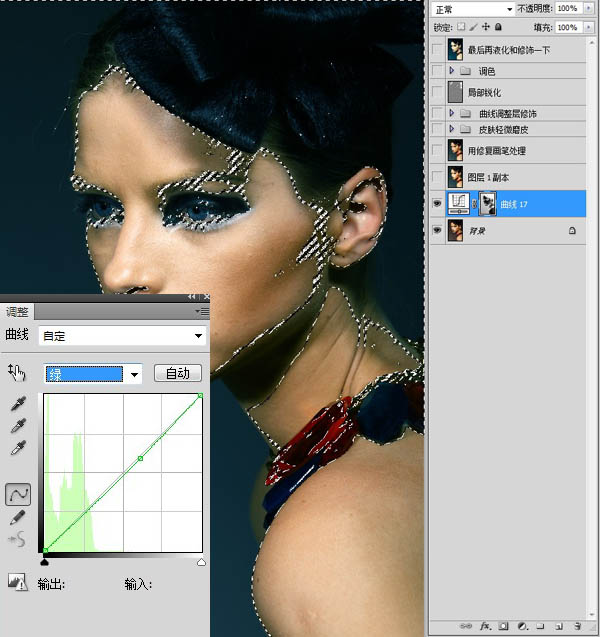The height and width of the screenshot is (637, 600).
Task: Pick the white point eyedropper
Action: [x=18, y=448]
